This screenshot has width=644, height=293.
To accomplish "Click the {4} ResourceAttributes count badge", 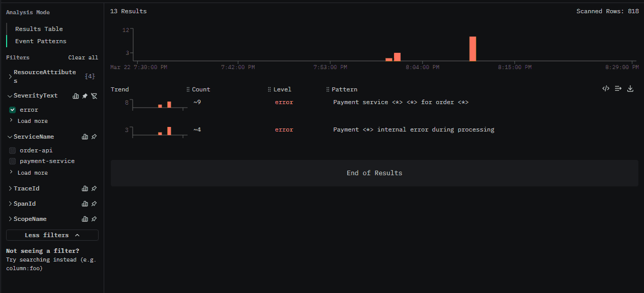I will (89, 76).
